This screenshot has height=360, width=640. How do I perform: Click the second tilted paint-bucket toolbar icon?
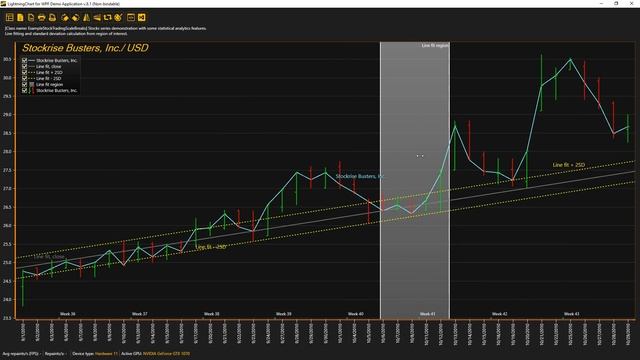click(x=76, y=18)
